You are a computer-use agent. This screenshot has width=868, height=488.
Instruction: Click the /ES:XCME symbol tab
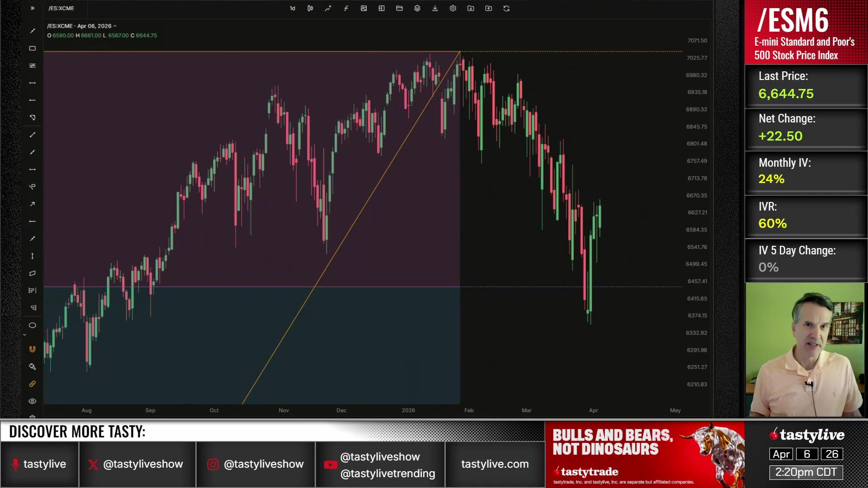[x=61, y=8]
